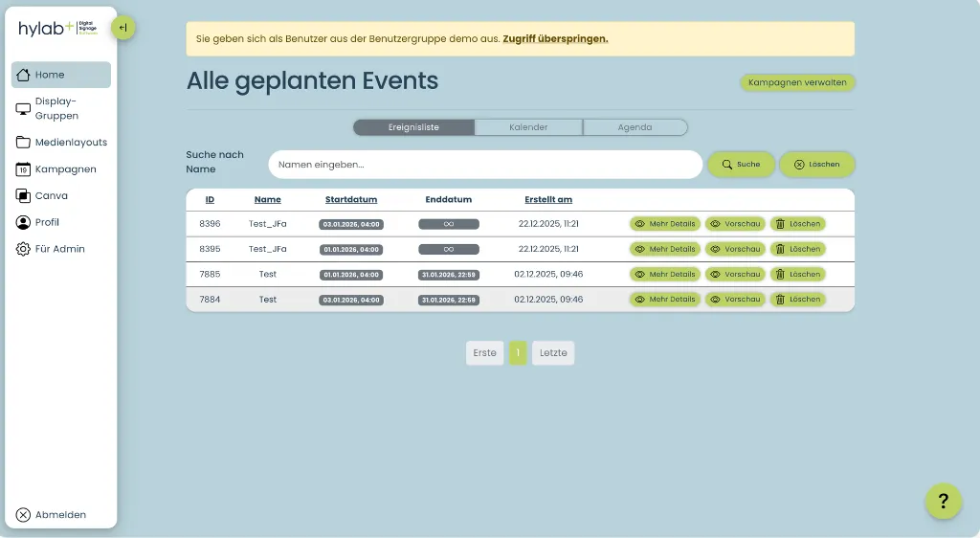Screen dimensions: 980x538
Task: Click name Test_JFa in row 8396
Action: [268, 224]
